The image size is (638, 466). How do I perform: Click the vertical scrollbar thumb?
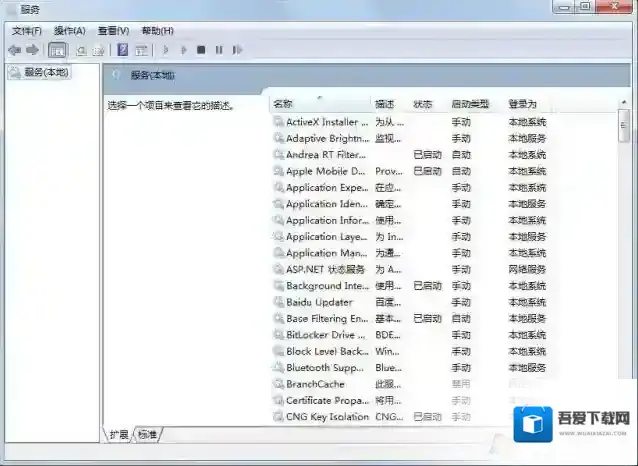coord(624,126)
